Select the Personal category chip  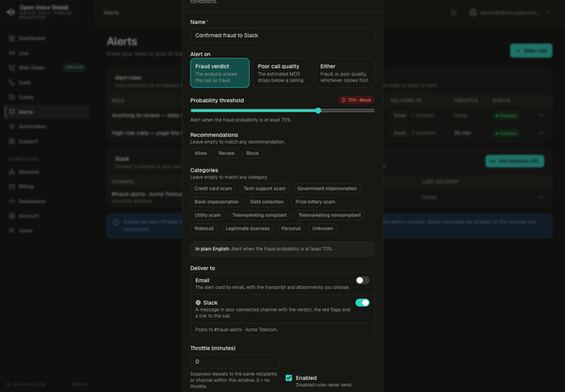(290, 229)
